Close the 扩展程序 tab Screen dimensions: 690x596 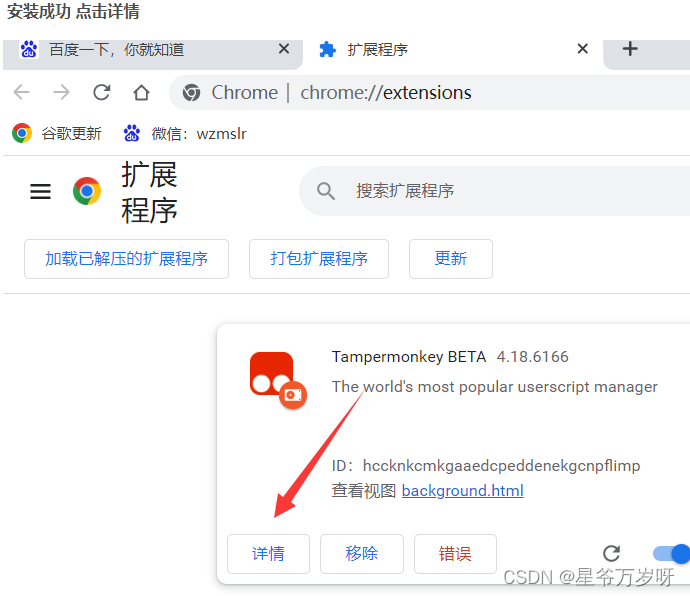pyautogui.click(x=583, y=48)
